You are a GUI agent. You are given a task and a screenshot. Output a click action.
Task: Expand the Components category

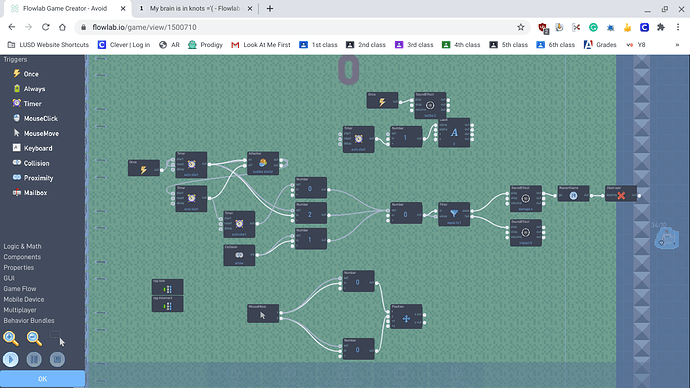click(22, 257)
